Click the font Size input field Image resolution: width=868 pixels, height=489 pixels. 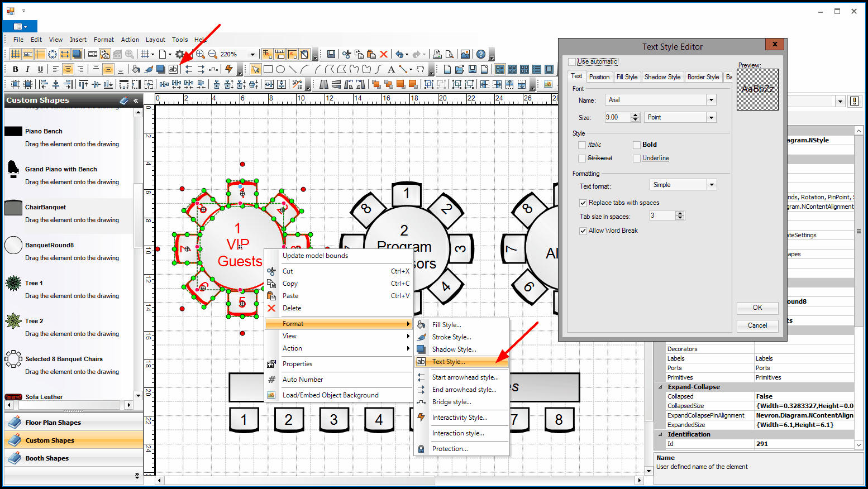pyautogui.click(x=618, y=117)
